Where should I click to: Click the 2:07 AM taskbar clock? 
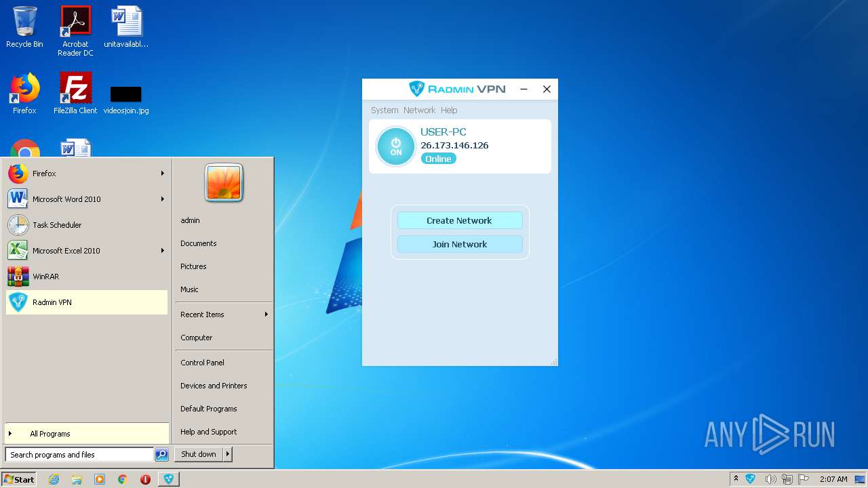coord(833,479)
